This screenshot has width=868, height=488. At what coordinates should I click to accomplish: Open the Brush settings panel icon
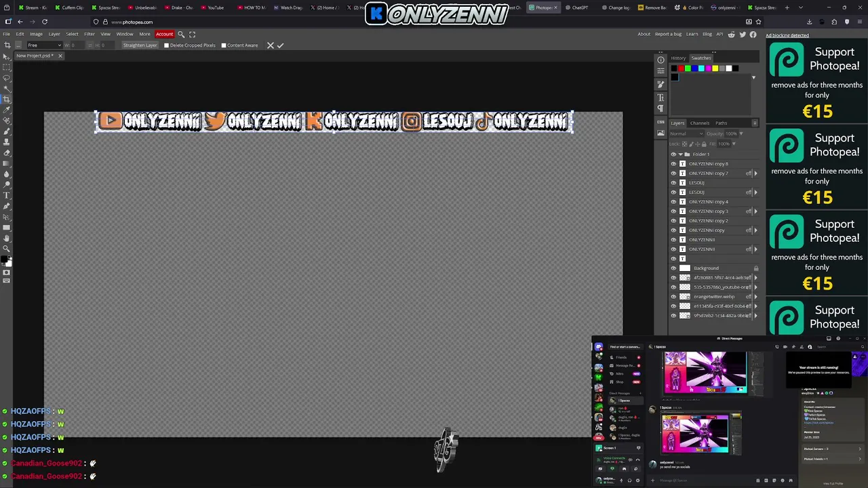[x=660, y=85]
